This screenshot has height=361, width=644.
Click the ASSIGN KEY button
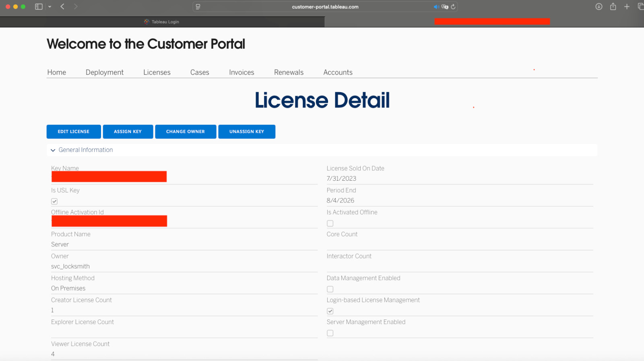click(x=128, y=132)
